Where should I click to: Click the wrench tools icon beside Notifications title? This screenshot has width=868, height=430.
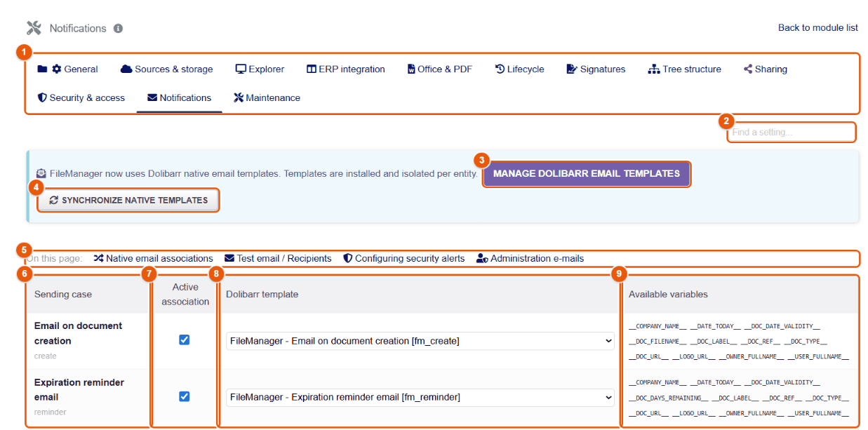(34, 28)
